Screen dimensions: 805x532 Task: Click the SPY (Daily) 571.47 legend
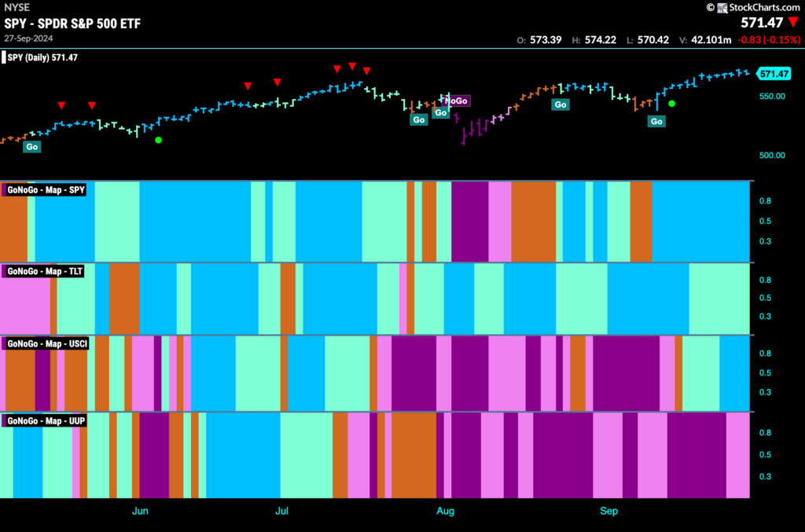click(x=41, y=57)
